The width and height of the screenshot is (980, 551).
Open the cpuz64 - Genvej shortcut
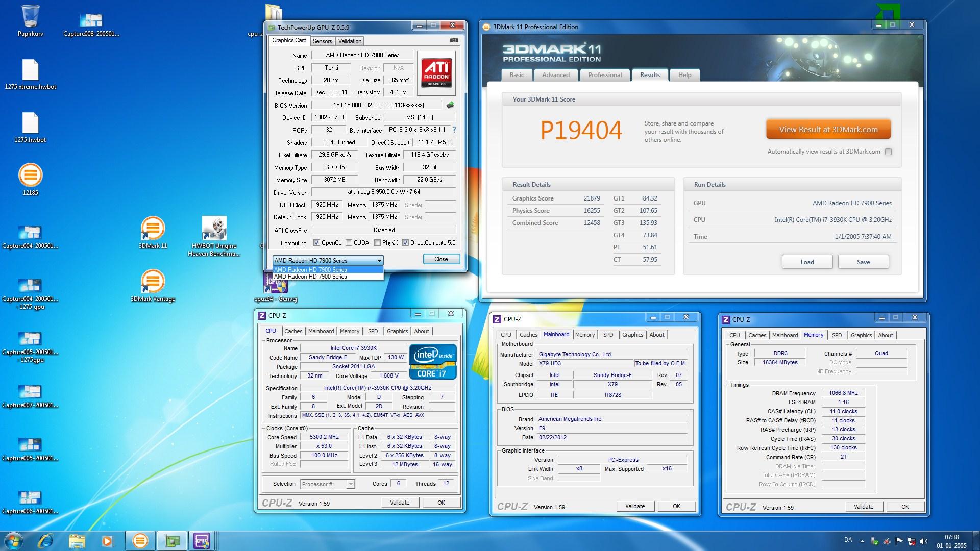pos(276,289)
